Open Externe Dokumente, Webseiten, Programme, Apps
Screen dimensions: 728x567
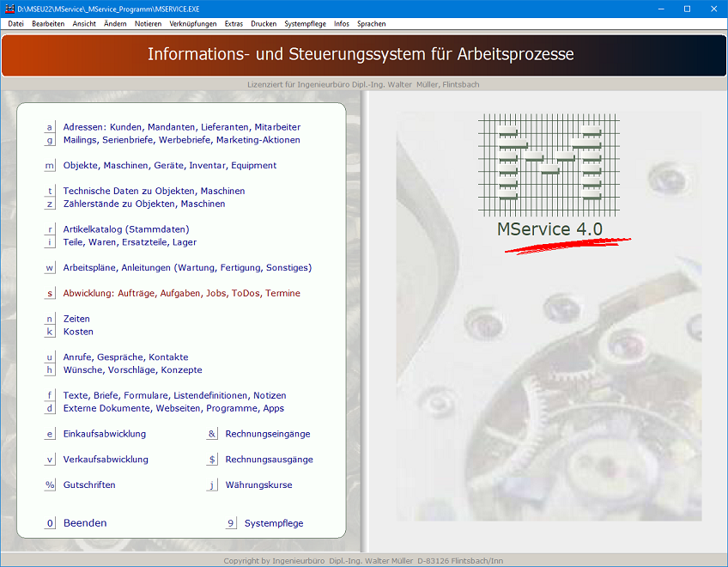[173, 409]
